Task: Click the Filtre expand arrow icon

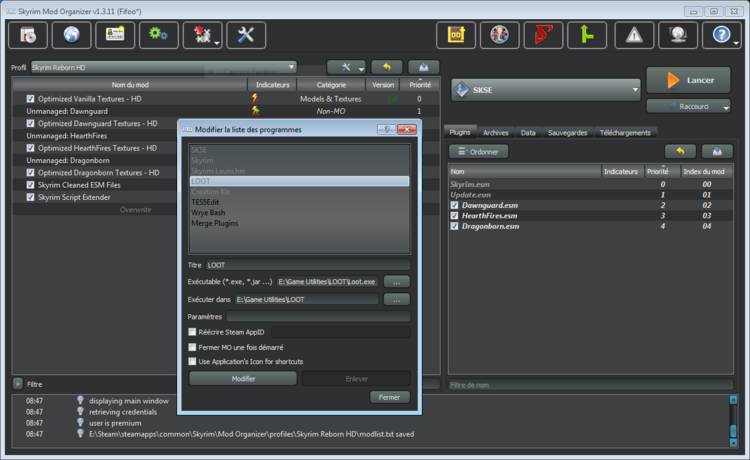Action: [x=18, y=384]
